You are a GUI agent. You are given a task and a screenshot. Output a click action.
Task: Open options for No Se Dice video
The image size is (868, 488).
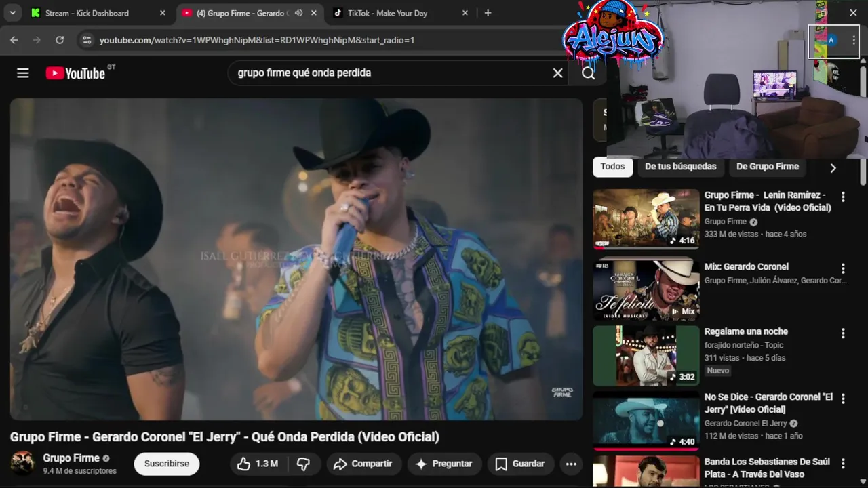click(843, 399)
